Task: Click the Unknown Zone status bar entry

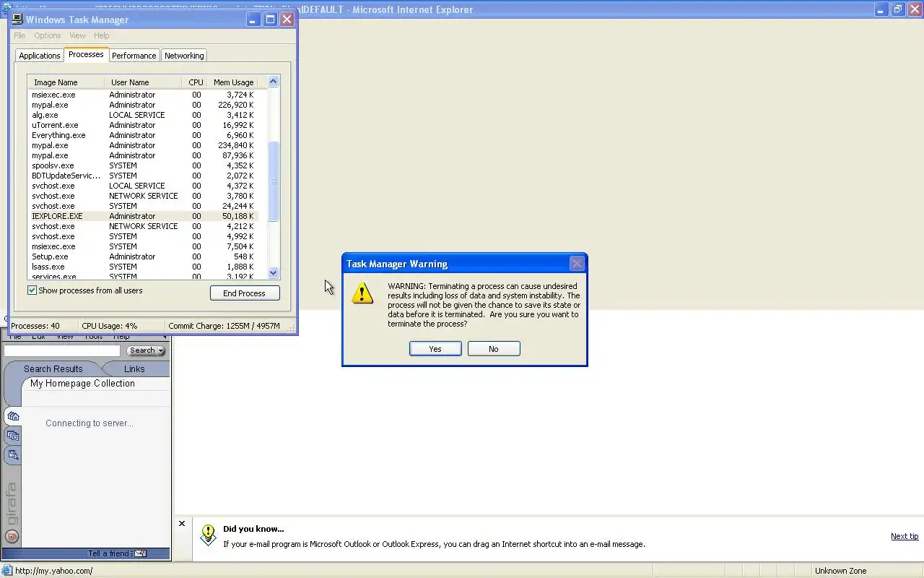Action: (840, 571)
